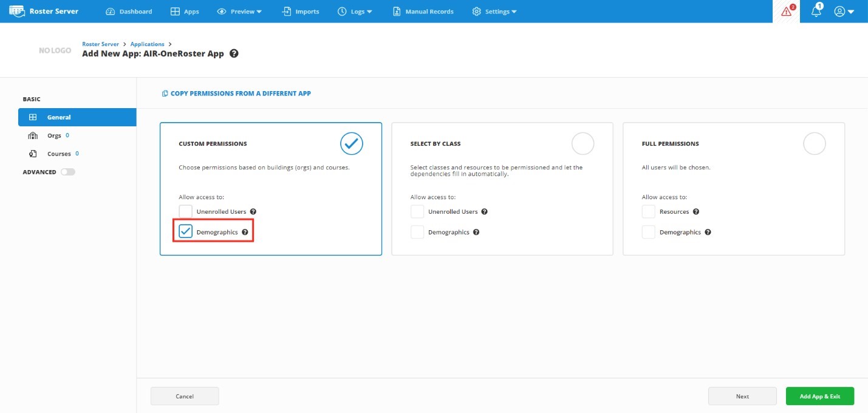Open the notifications bell icon

click(x=816, y=11)
